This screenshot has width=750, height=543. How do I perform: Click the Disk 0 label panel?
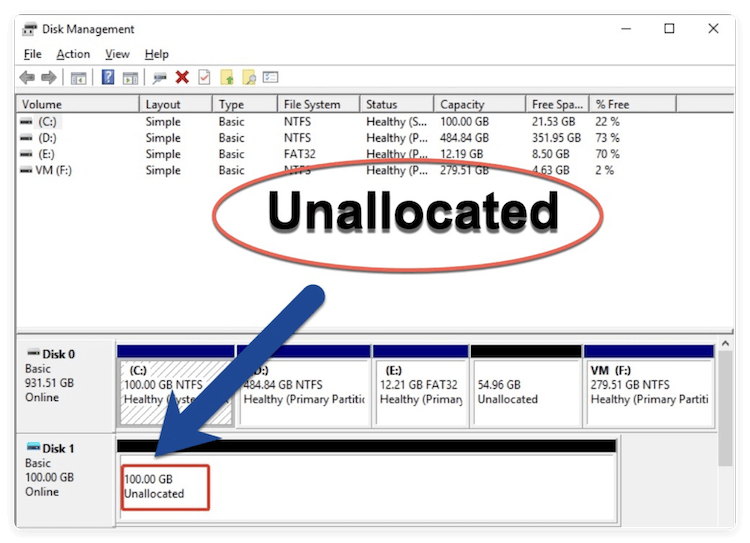point(66,386)
